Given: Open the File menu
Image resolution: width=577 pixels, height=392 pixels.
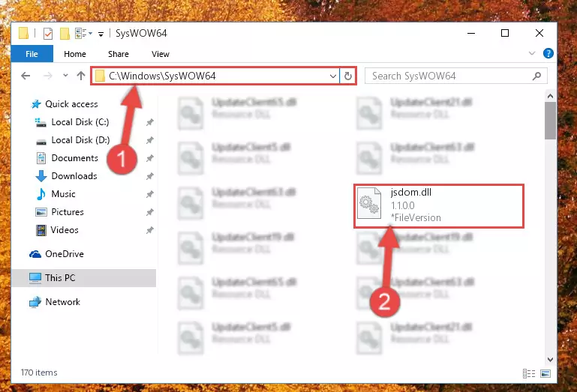Looking at the screenshot, I should 32,54.
